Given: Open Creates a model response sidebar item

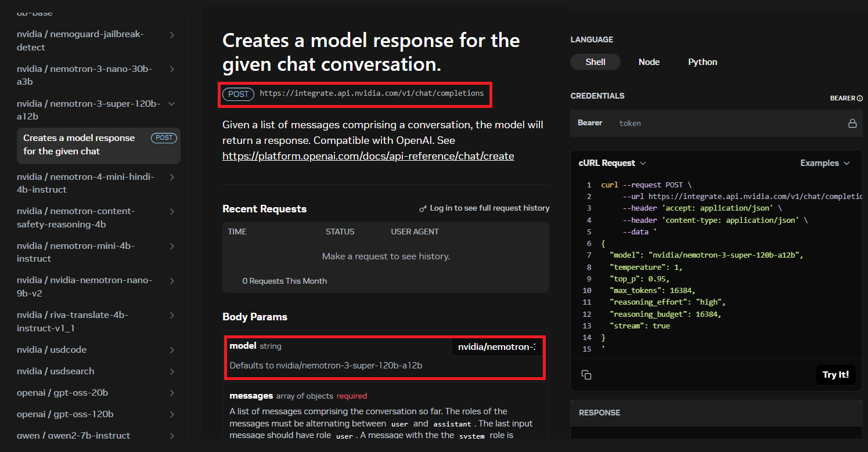Looking at the screenshot, I should (99, 145).
